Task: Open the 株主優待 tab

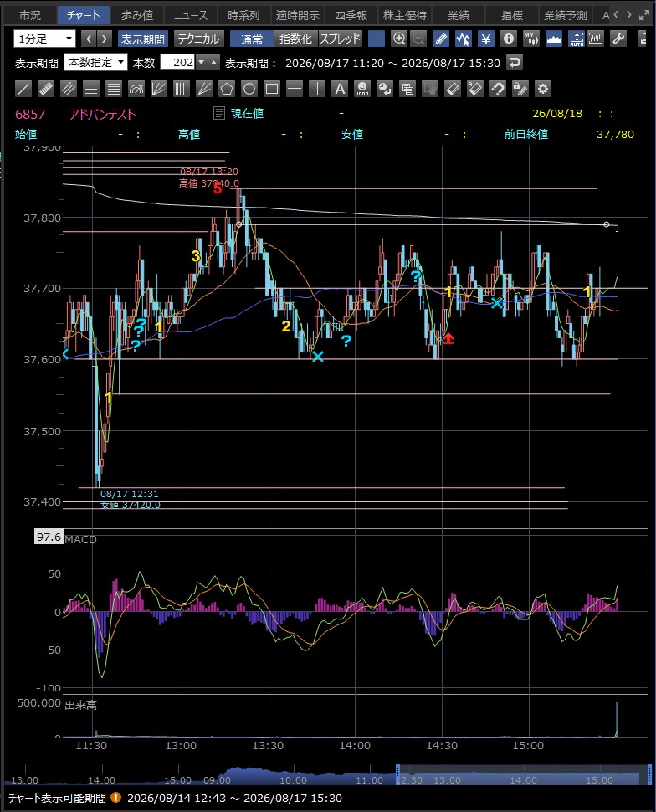Action: click(x=405, y=16)
